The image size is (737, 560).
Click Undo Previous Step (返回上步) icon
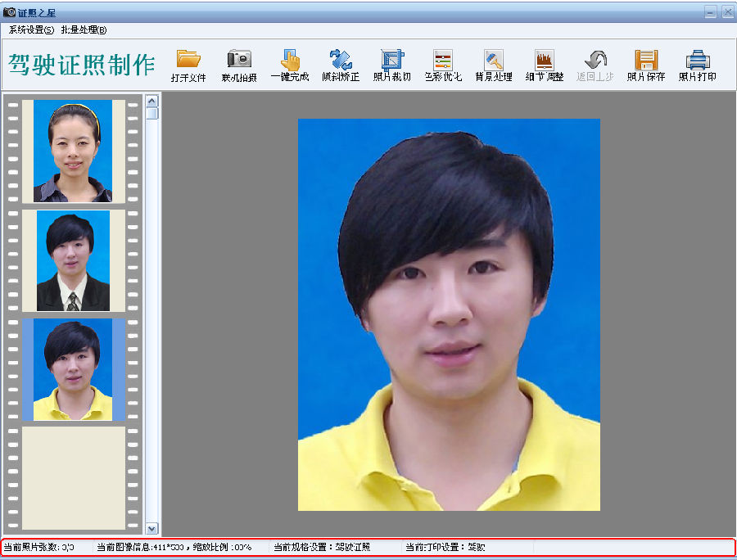(595, 60)
